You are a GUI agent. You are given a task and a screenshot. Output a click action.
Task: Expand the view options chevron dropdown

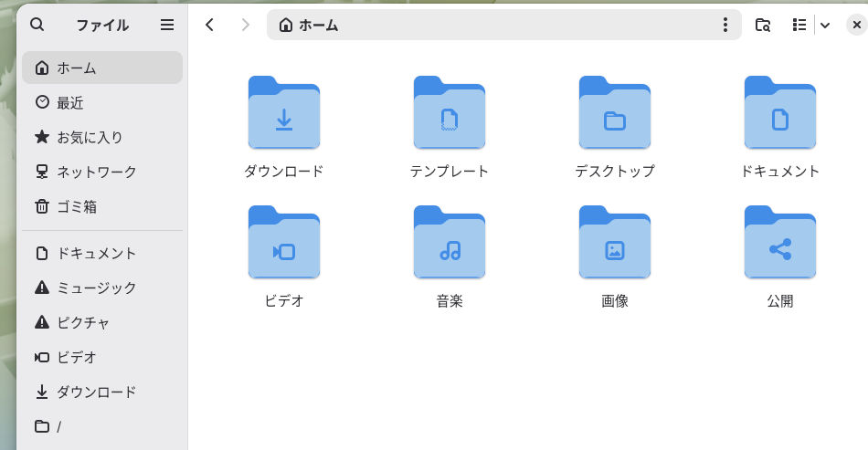pyautogui.click(x=825, y=25)
